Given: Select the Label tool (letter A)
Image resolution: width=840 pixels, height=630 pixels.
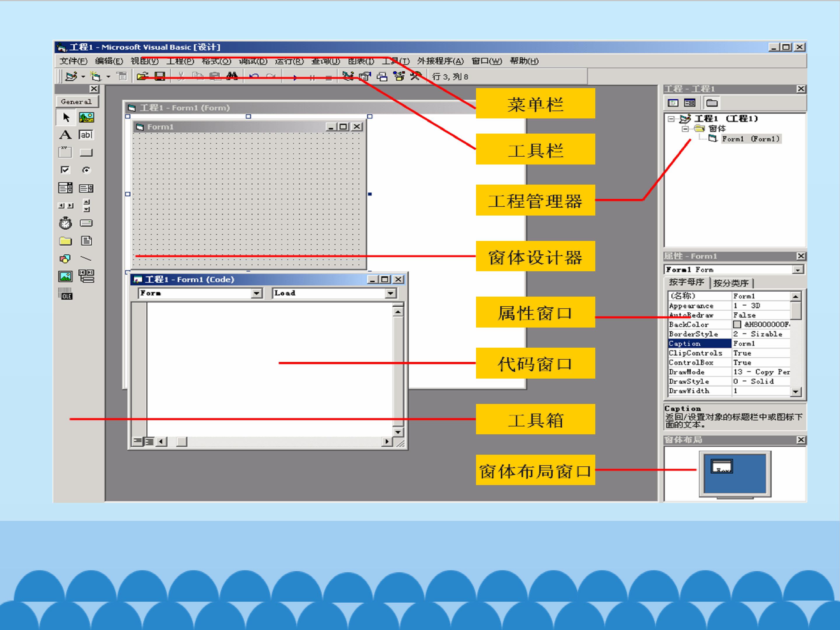Looking at the screenshot, I should coord(65,135).
